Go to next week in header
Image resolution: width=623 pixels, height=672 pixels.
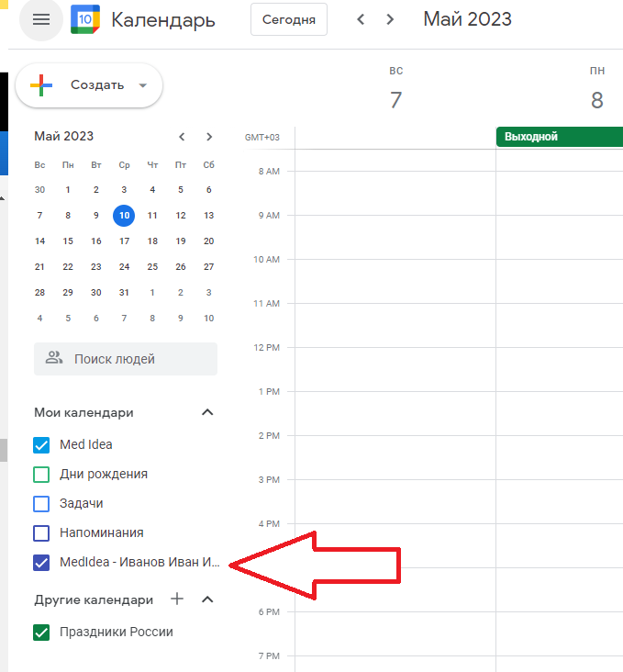tap(389, 19)
